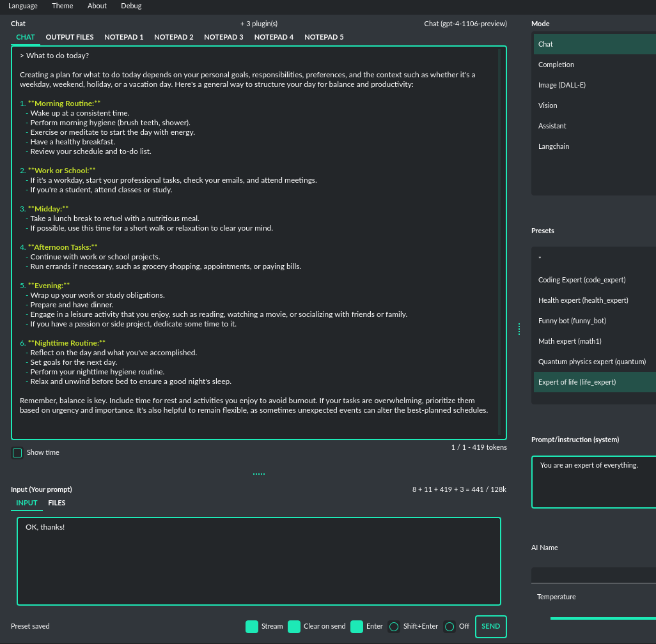Open the "+ 3 plugin(s)" link

coord(258,23)
